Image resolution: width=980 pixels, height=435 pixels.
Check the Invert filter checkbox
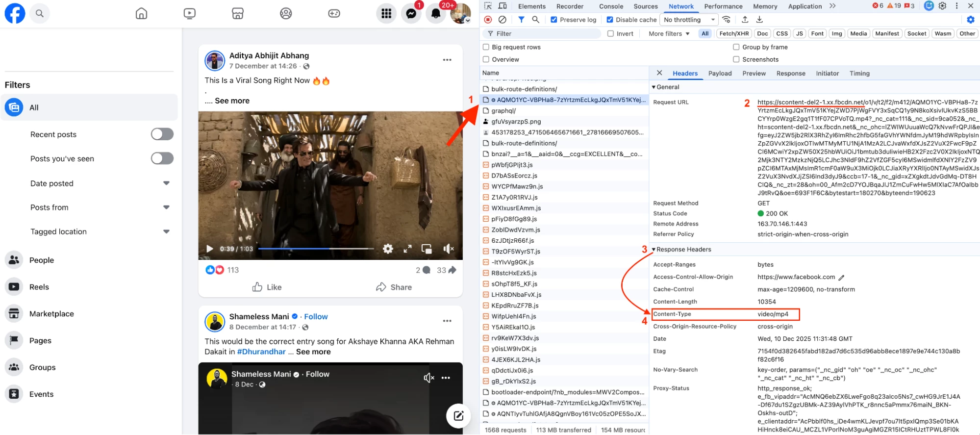point(610,33)
